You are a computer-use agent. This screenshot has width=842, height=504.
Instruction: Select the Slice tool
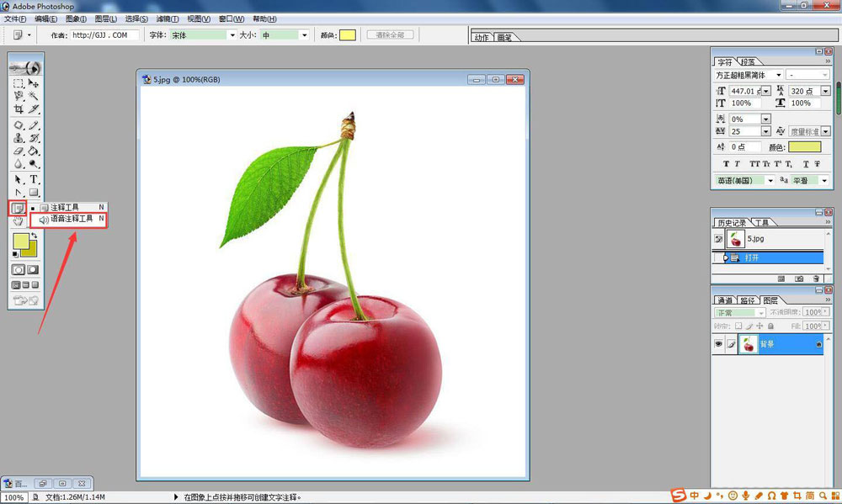pyautogui.click(x=34, y=109)
